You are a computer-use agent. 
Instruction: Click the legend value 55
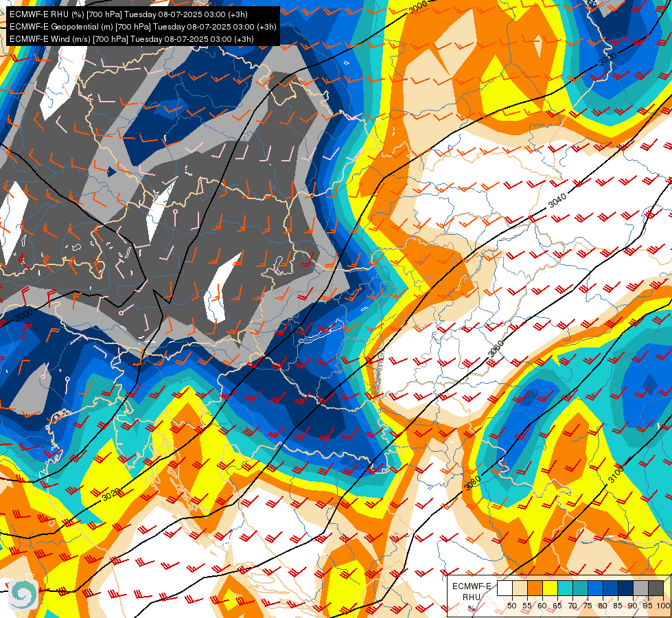coord(527,606)
